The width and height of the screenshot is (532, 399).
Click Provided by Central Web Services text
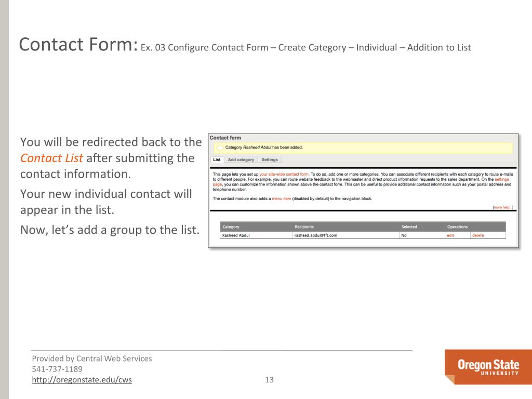(92, 358)
